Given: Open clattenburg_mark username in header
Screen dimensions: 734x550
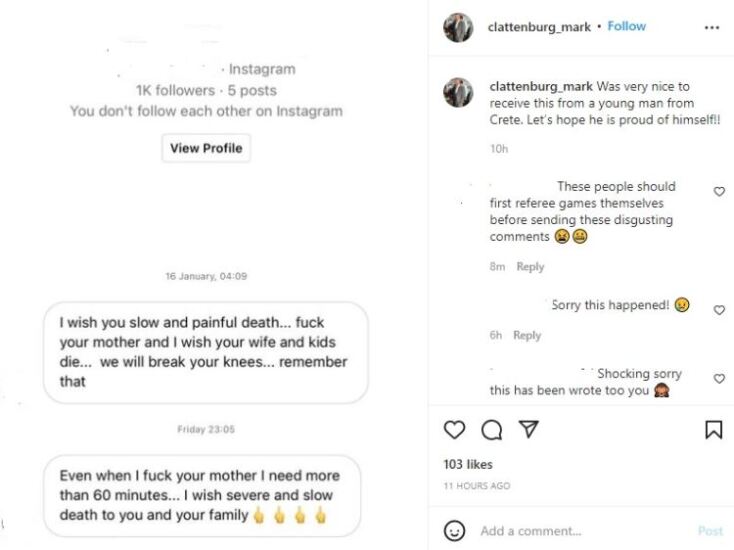Looking at the screenshot, I should pyautogui.click(x=539, y=27).
